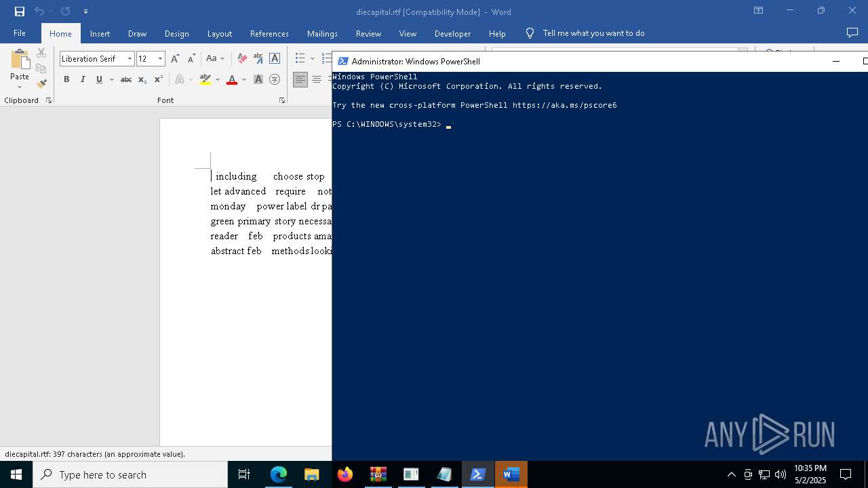868x488 pixels.
Task: Open Firefox from the taskbar
Action: [x=344, y=474]
